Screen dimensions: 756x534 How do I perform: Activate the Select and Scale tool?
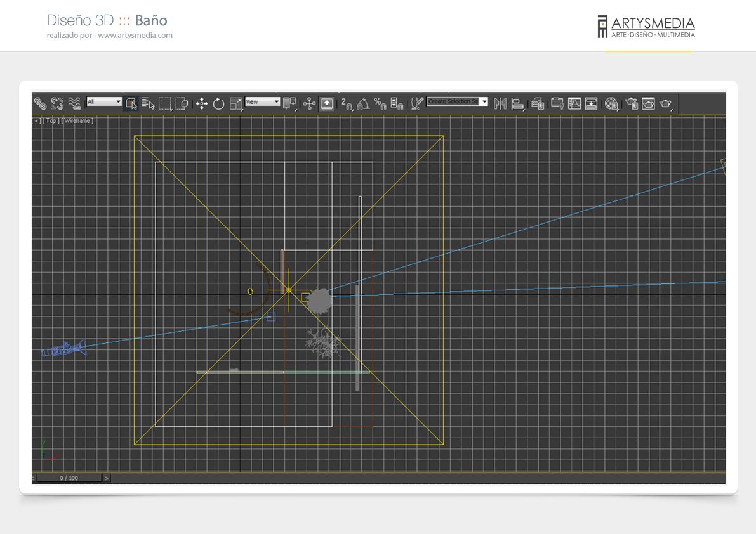[235, 103]
